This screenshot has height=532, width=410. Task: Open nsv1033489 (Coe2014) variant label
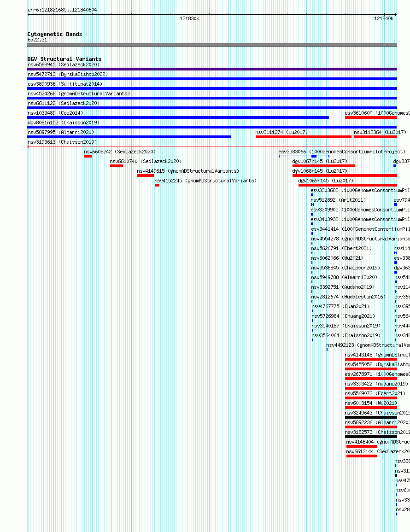tap(55, 113)
